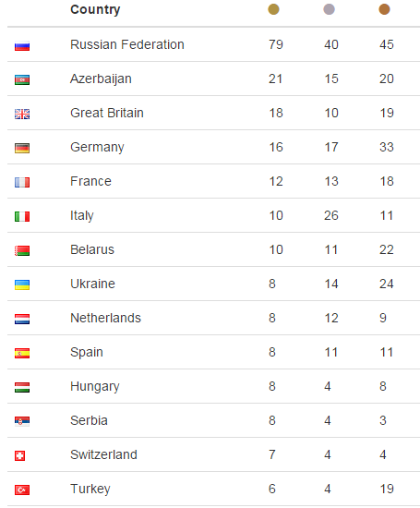Click the gold medal column icon
Screen dimensions: 420x508
[273, 9]
